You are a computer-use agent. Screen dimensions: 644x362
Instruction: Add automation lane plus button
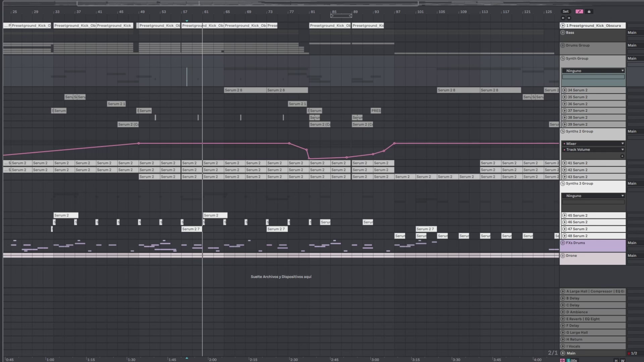[x=622, y=156]
